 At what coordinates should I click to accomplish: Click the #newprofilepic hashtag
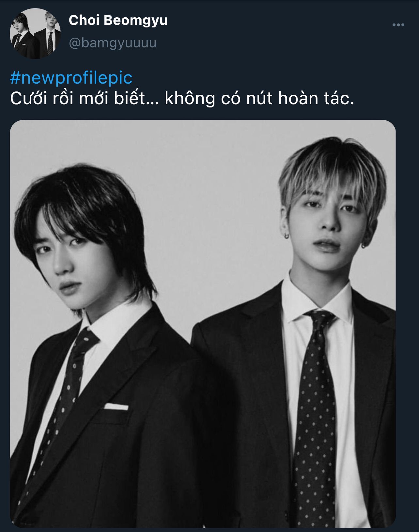pyautogui.click(x=71, y=78)
